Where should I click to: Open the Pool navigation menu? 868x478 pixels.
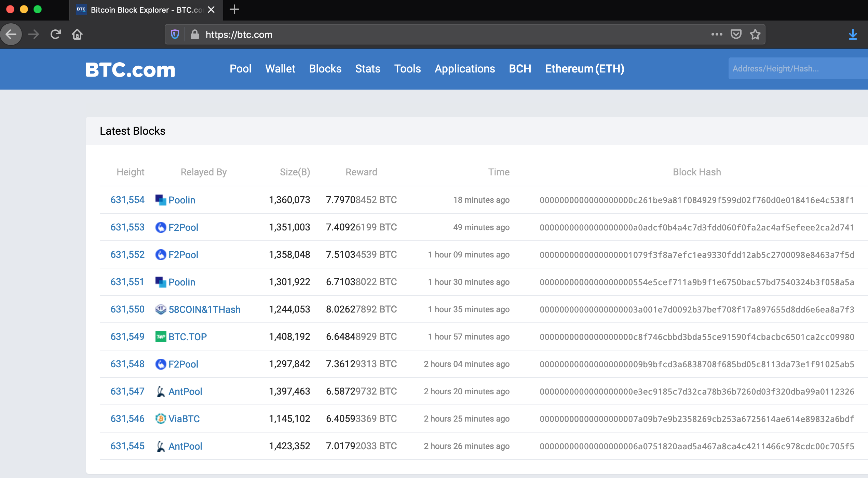(241, 69)
